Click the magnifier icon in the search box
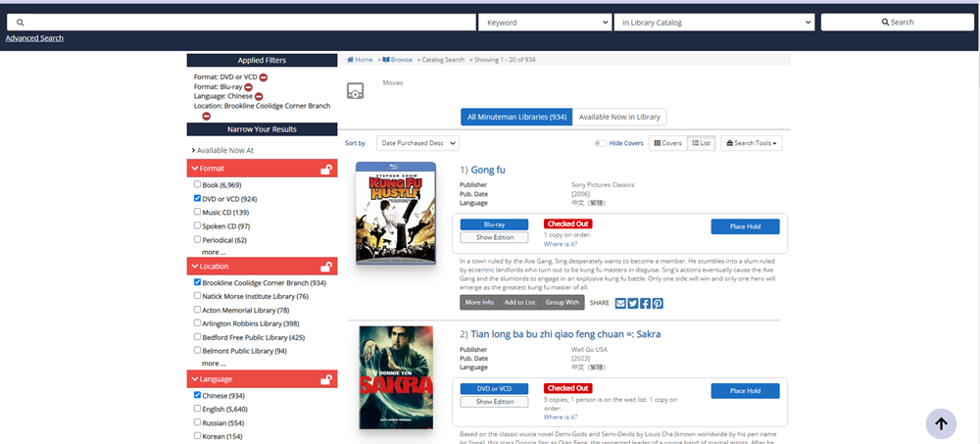The height and width of the screenshot is (444, 980). 20,23
